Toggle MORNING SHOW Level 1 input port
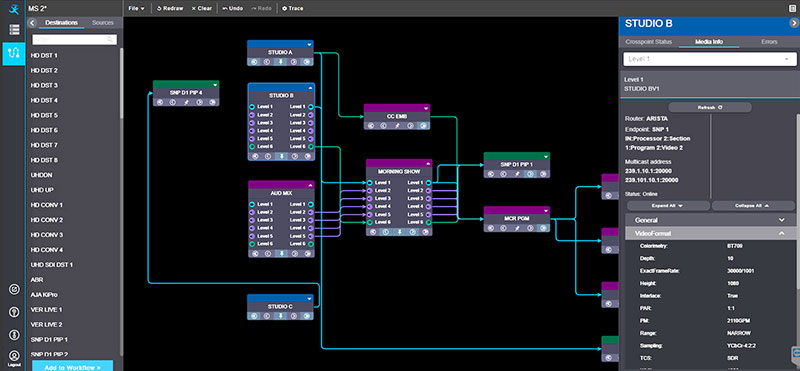The height and width of the screenshot is (371, 800). point(370,182)
